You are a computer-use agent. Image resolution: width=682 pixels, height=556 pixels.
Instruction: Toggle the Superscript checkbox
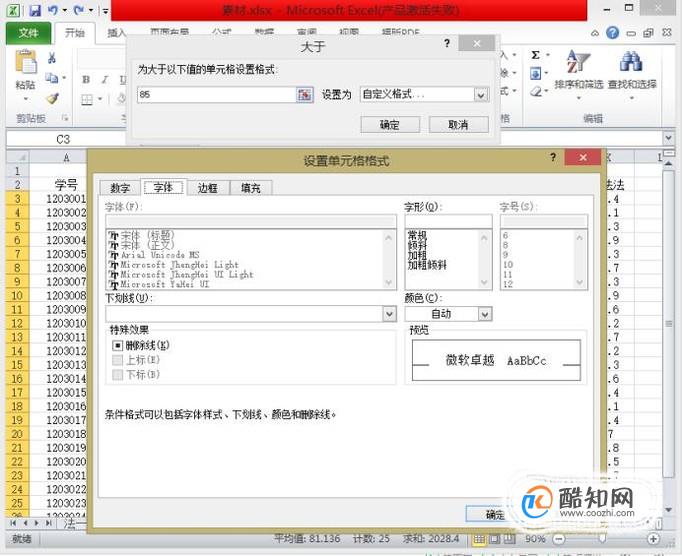point(117,360)
